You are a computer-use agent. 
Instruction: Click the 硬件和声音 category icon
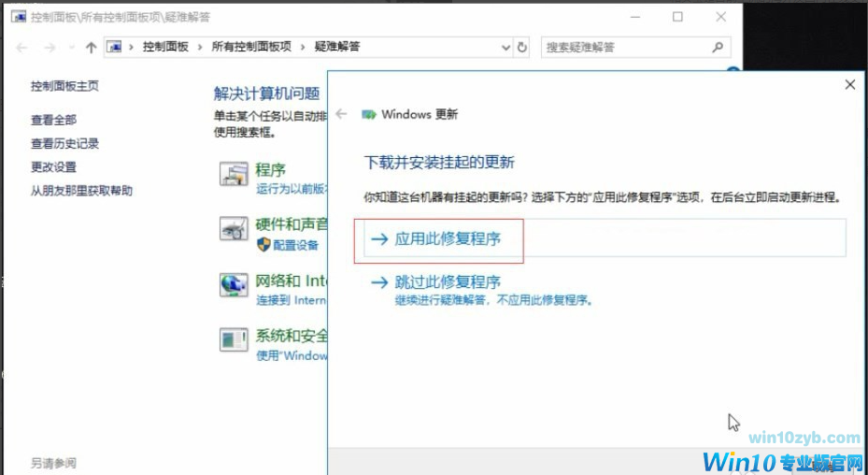(234, 229)
